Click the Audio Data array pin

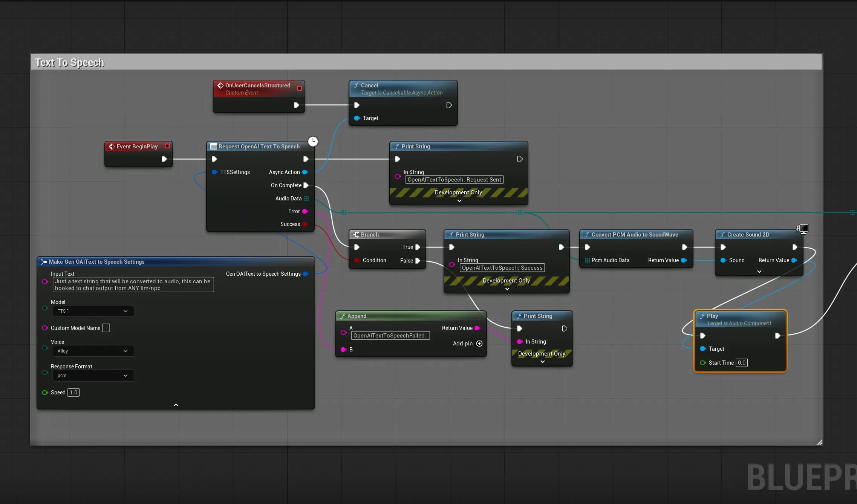(306, 199)
